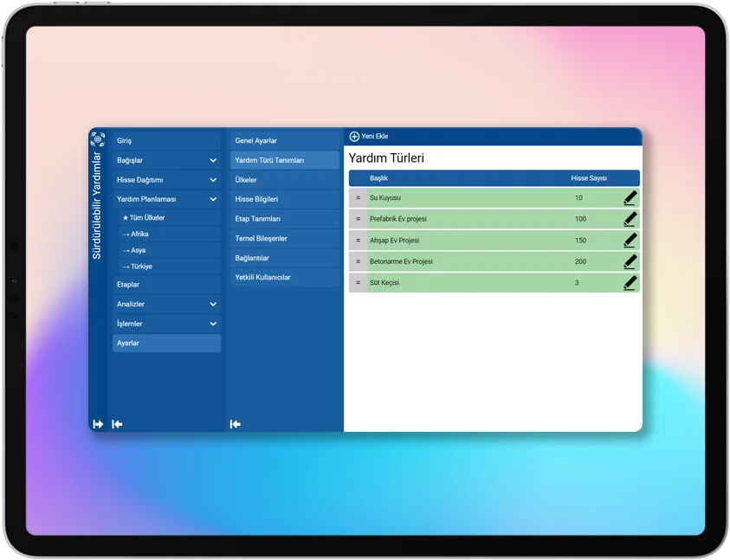Collapse the settings submenu panel

(x=235, y=424)
